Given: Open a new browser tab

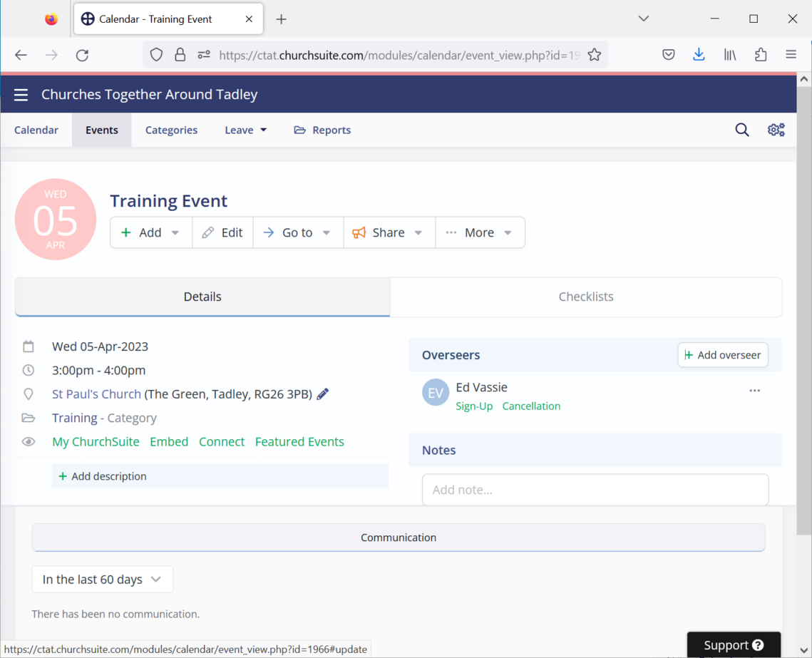Looking at the screenshot, I should click(x=281, y=19).
